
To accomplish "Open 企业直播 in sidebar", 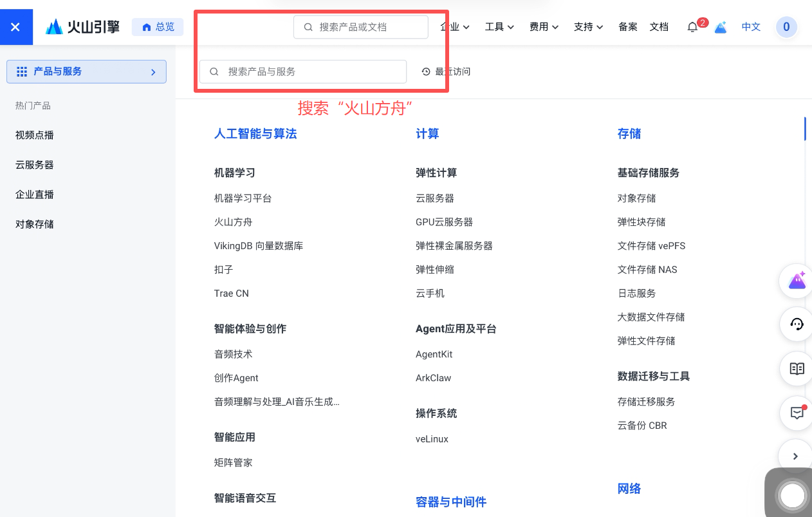I will click(x=35, y=194).
